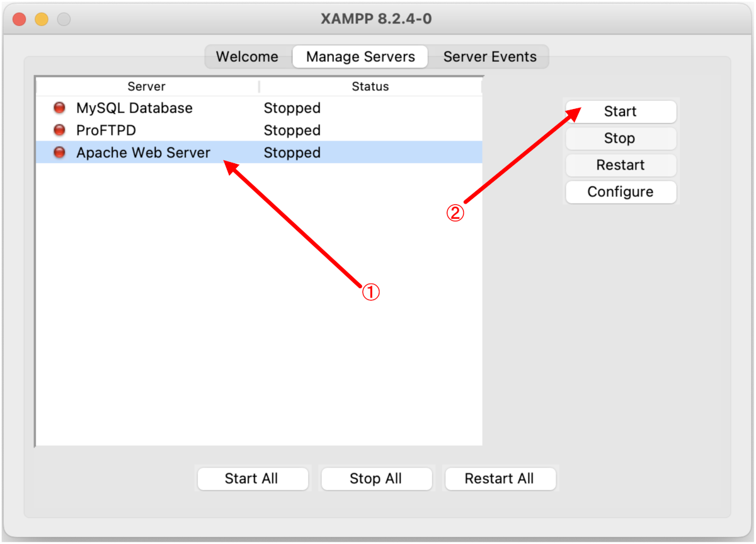Click Stop All servers
This screenshot has height=544, width=756.
click(x=375, y=478)
